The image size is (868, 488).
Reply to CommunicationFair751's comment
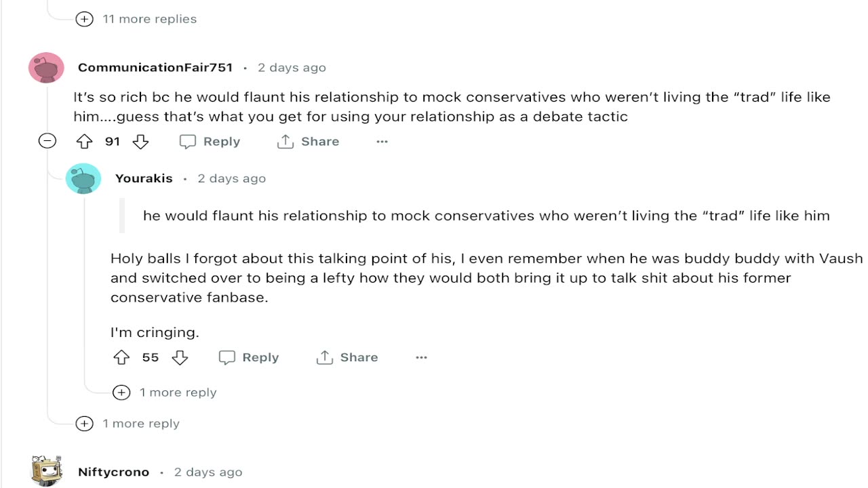210,142
